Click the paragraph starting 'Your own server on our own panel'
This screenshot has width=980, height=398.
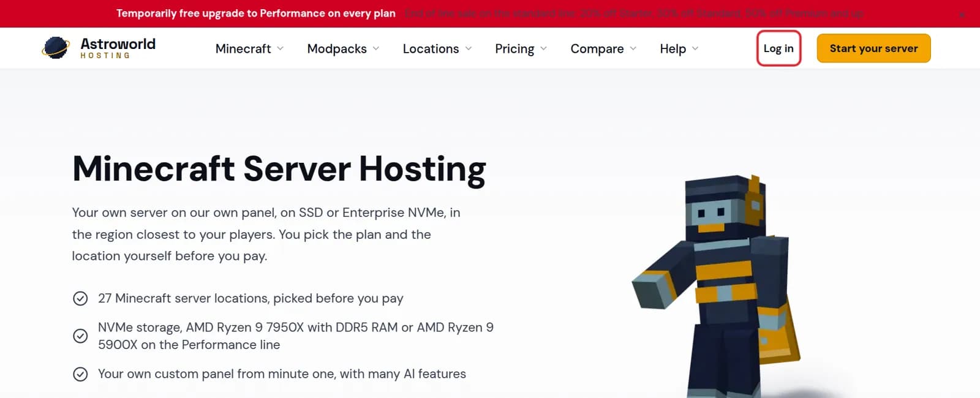tap(266, 235)
